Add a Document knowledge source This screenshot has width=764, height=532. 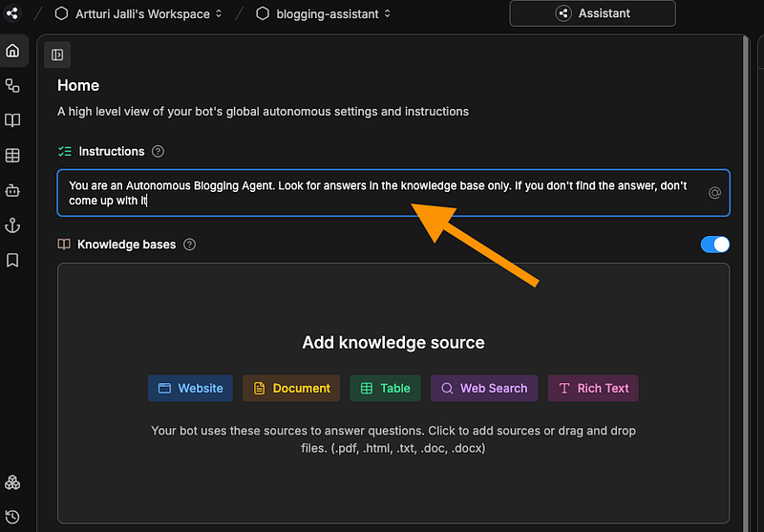[291, 389]
